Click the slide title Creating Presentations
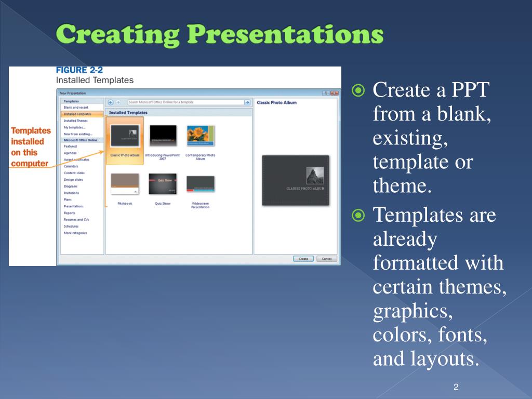The height and width of the screenshot is (399, 532). (220, 35)
